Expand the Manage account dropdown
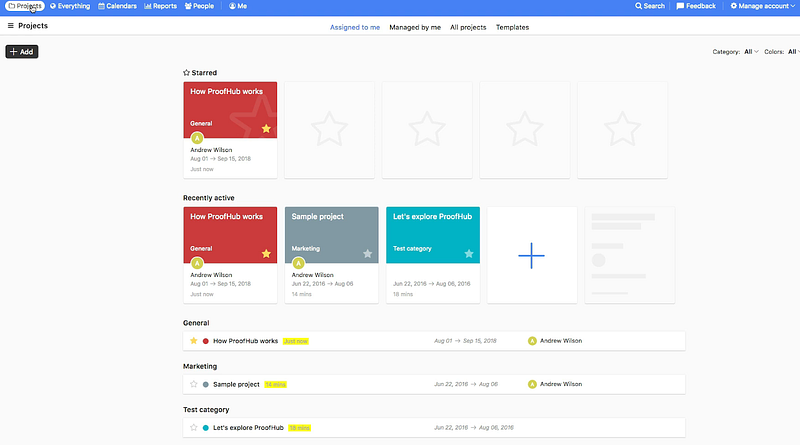 762,6
